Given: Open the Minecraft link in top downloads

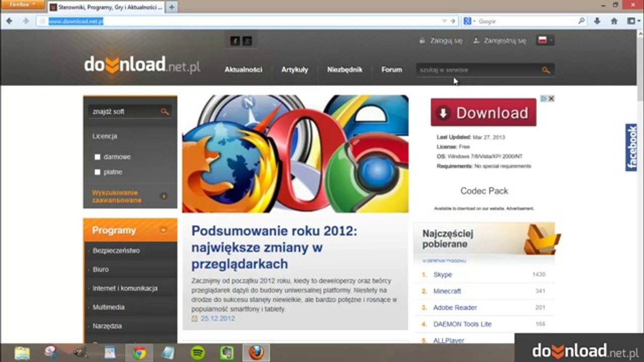Looking at the screenshot, I should 447,291.
